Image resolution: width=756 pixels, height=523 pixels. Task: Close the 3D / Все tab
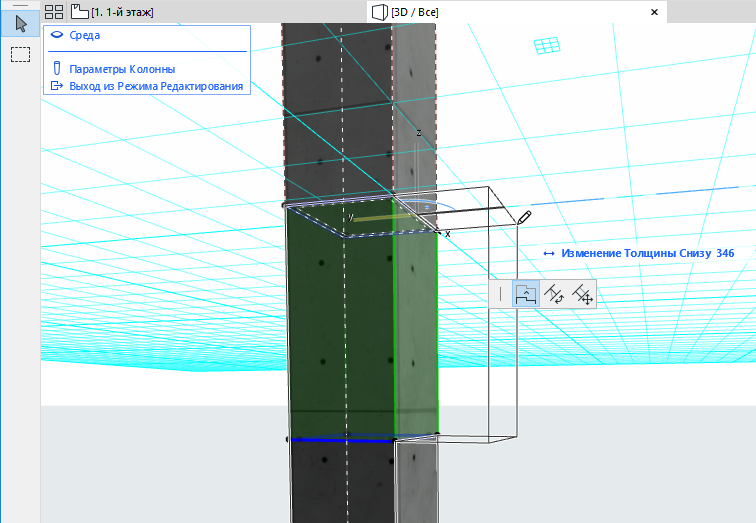pyautogui.click(x=654, y=12)
